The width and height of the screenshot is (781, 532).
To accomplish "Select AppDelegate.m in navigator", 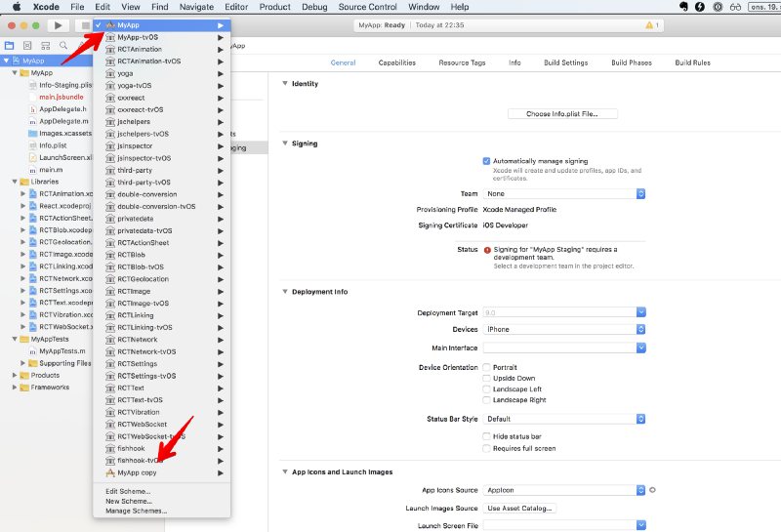I will pyautogui.click(x=63, y=121).
